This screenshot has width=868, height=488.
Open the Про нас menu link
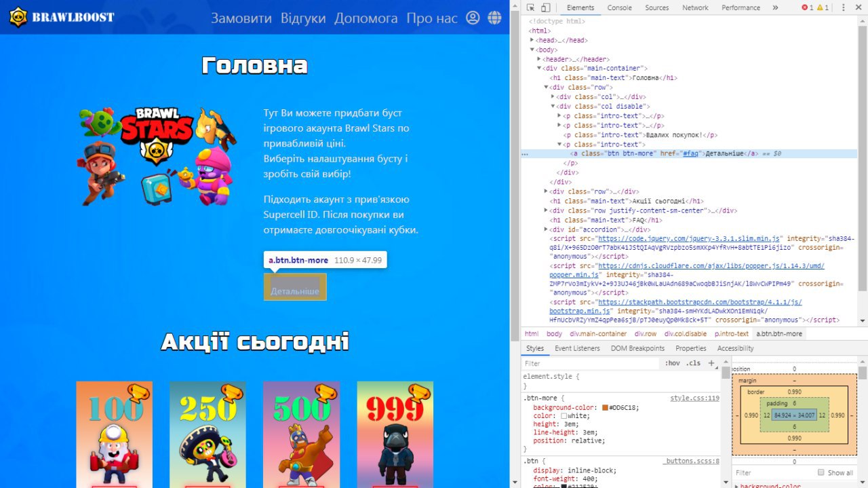[432, 18]
